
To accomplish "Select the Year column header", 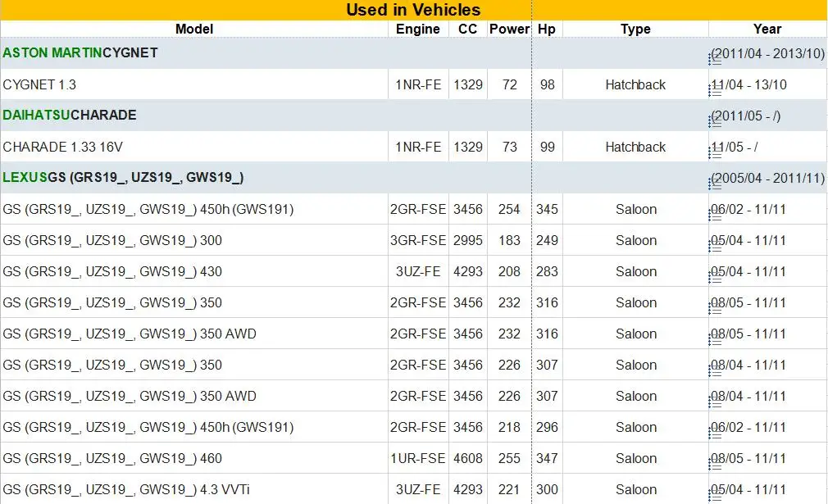I will (767, 29).
